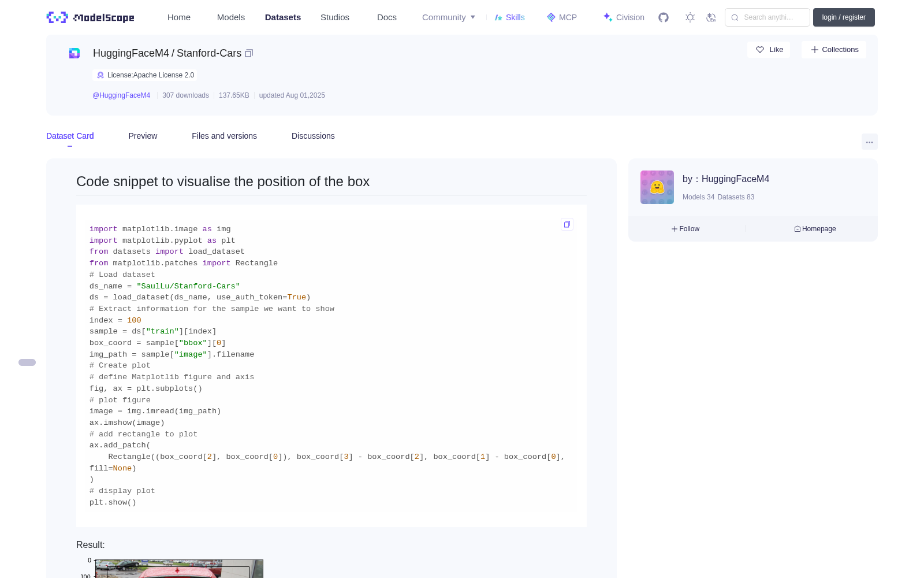Click the login / register button
Screen dimensions: 924x578
click(x=844, y=17)
